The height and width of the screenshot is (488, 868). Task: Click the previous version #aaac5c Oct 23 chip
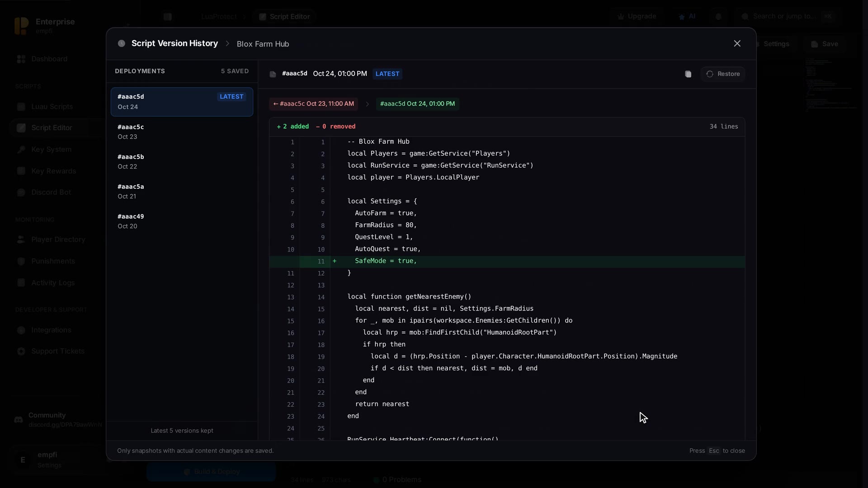pyautogui.click(x=313, y=104)
